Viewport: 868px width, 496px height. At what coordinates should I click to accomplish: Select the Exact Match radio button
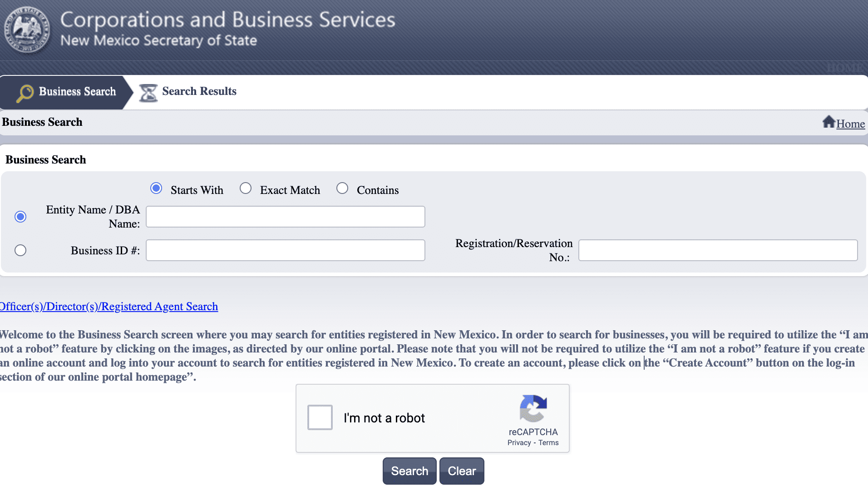coord(246,188)
